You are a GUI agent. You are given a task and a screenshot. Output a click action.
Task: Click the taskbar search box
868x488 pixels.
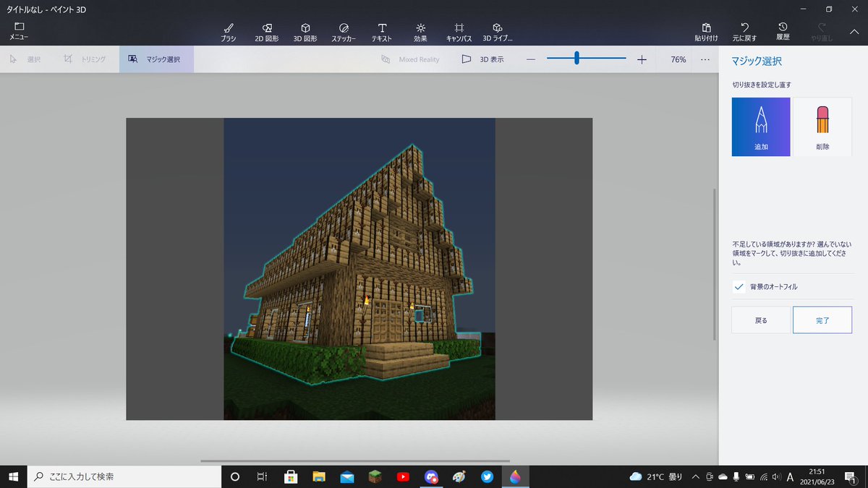[x=124, y=476]
